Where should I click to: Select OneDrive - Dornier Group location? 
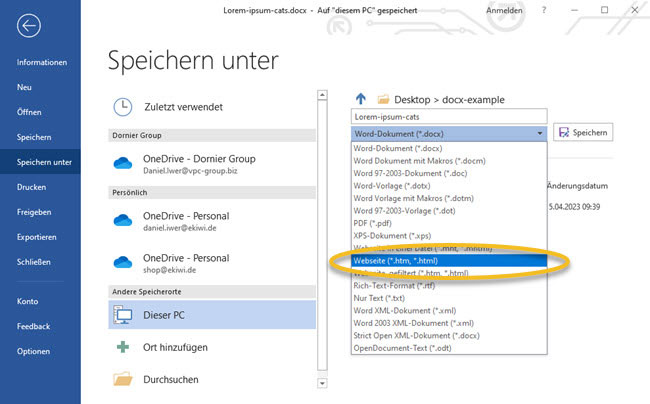click(x=212, y=164)
